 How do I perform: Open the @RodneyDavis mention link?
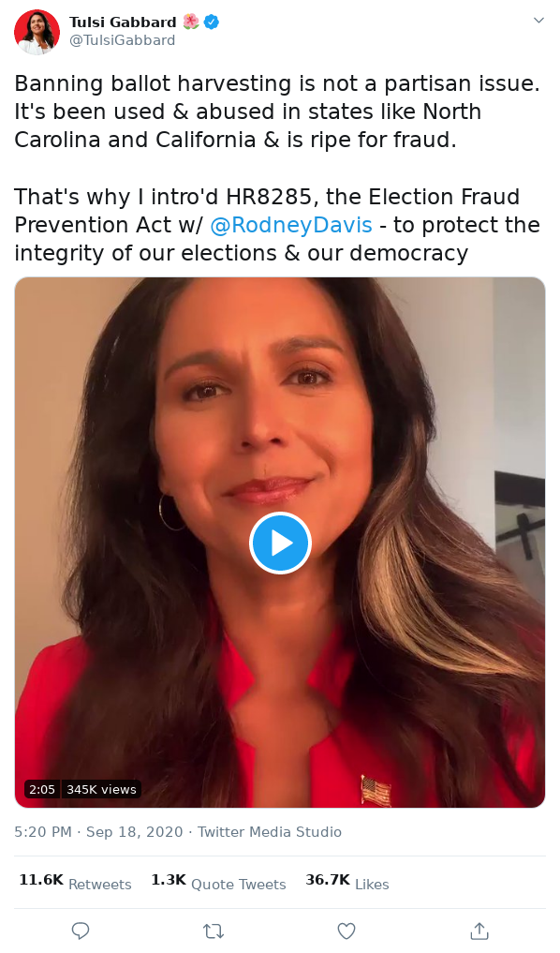(291, 225)
